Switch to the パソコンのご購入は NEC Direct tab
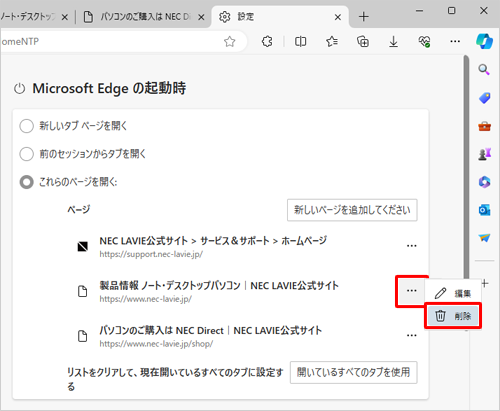500x411 pixels. (143, 17)
